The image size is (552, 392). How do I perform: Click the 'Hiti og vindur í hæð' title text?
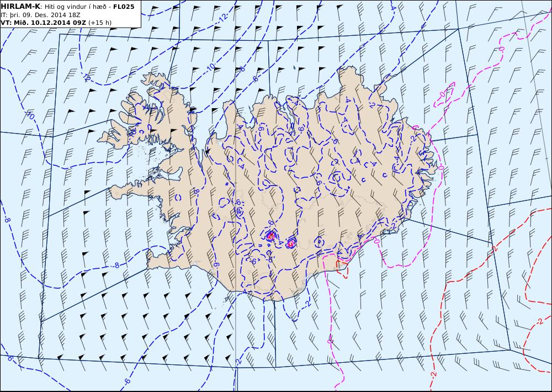(x=75, y=7)
